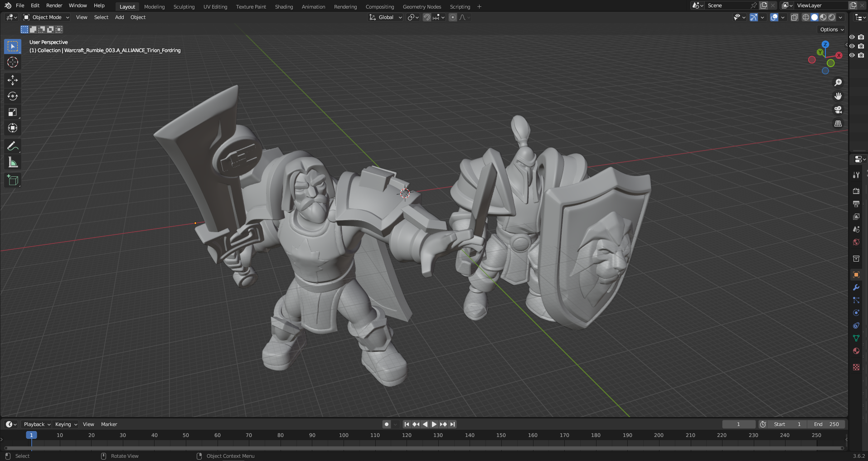Select the Move tool in the toolbar
The image size is (868, 461).
pyautogui.click(x=13, y=80)
